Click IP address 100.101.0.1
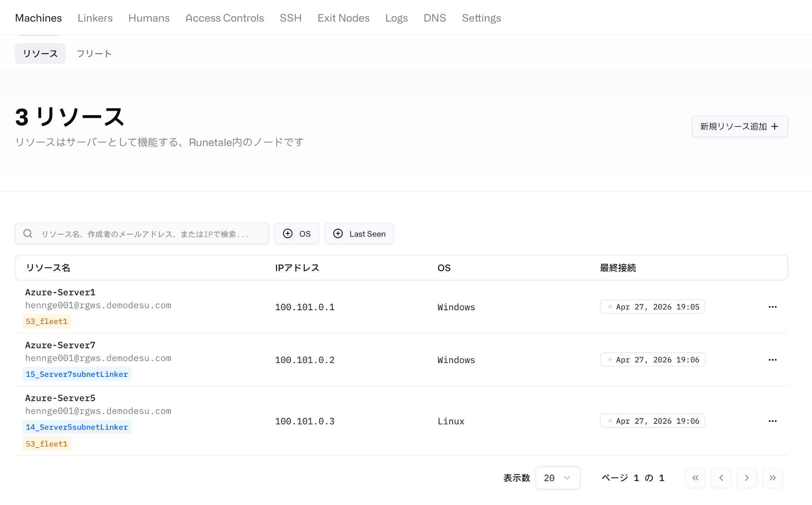812x505 pixels. click(305, 307)
